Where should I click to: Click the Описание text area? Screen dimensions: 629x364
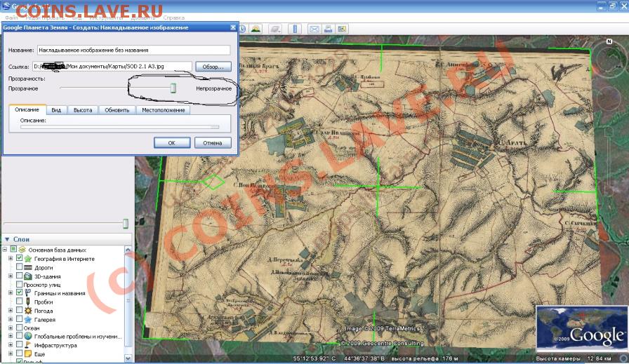119,127
